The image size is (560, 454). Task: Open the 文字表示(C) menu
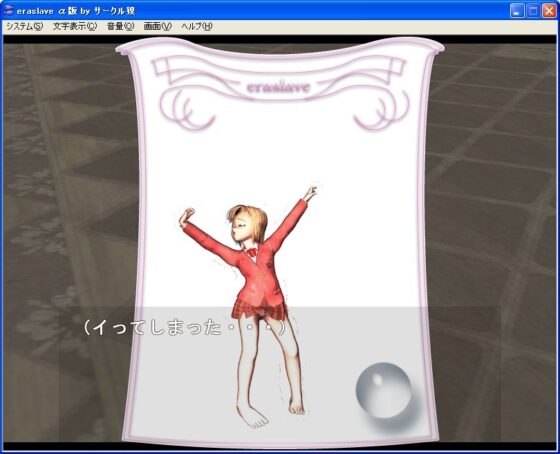pos(75,26)
